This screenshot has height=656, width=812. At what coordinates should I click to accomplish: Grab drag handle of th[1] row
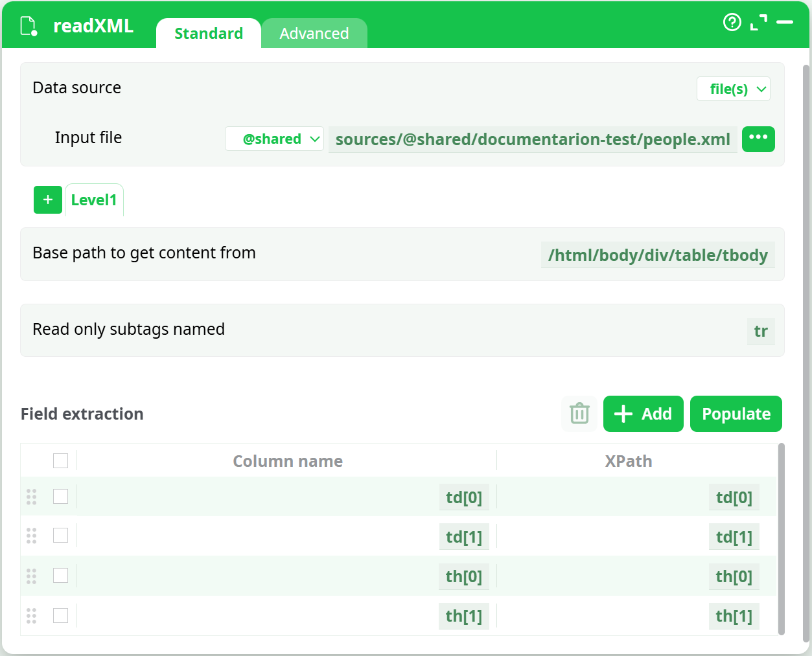pyautogui.click(x=31, y=616)
